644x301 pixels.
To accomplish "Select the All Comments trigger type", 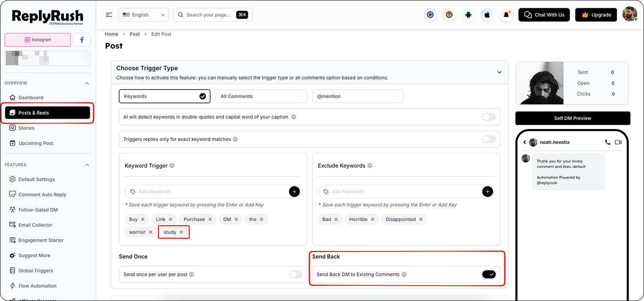I will [261, 96].
